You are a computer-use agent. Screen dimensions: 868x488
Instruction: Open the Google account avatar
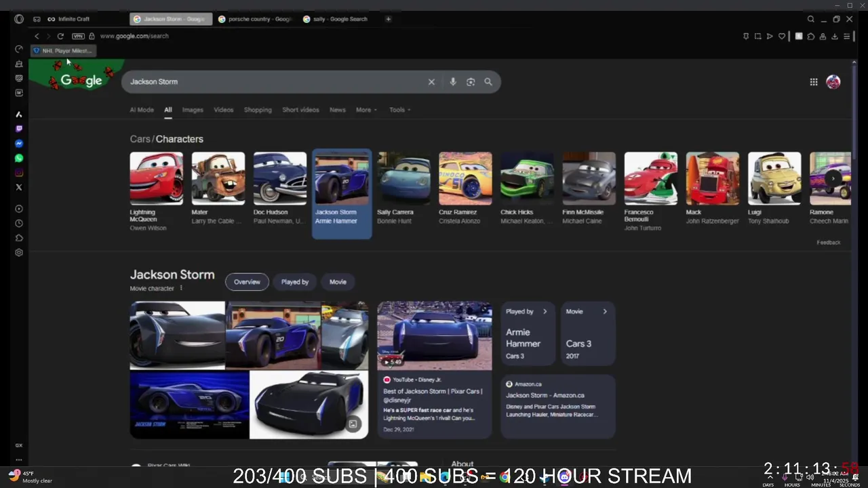(833, 82)
